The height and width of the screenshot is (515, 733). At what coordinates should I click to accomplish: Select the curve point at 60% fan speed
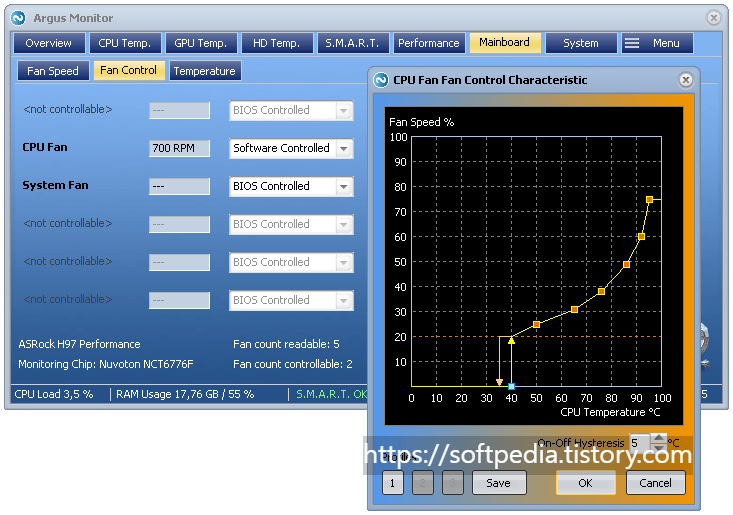(x=641, y=237)
